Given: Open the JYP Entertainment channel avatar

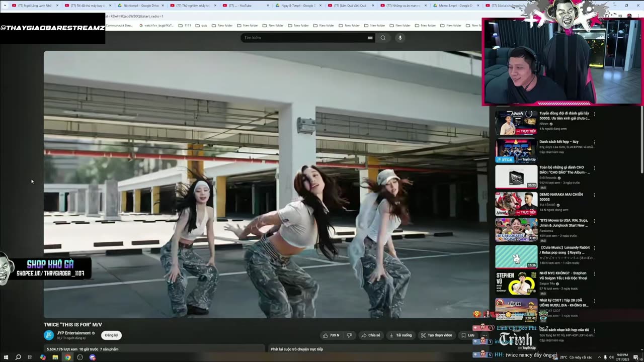Looking at the screenshot, I should pyautogui.click(x=49, y=335).
